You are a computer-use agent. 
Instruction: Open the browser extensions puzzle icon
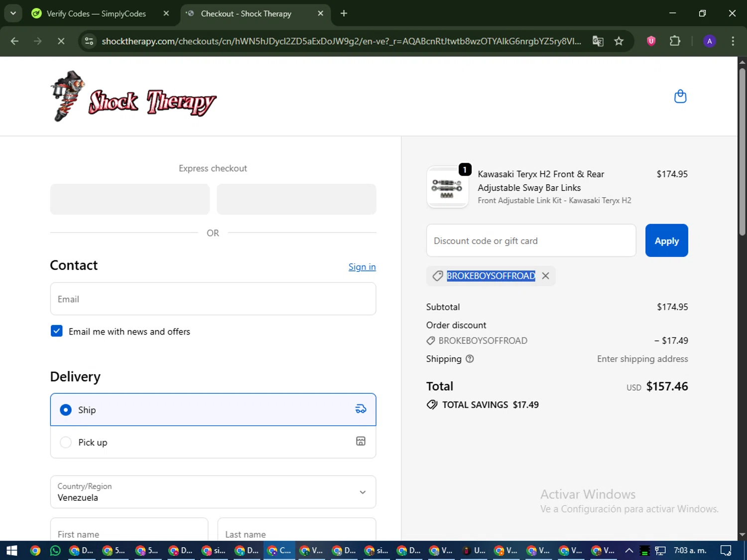(675, 41)
